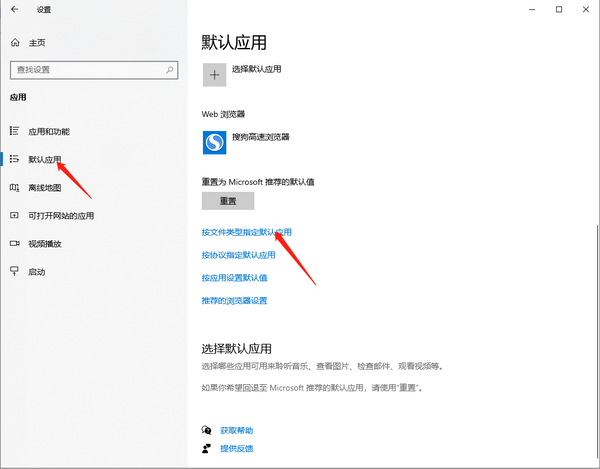Click the Sogou browser icon
This screenshot has width=600, height=469.
point(214,142)
